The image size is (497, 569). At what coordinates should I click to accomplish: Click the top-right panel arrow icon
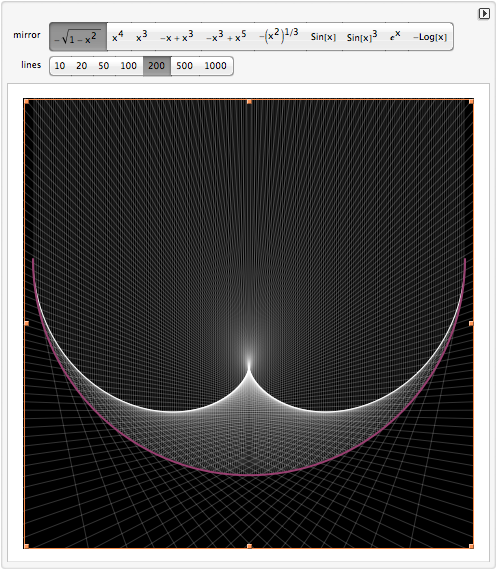[484, 14]
